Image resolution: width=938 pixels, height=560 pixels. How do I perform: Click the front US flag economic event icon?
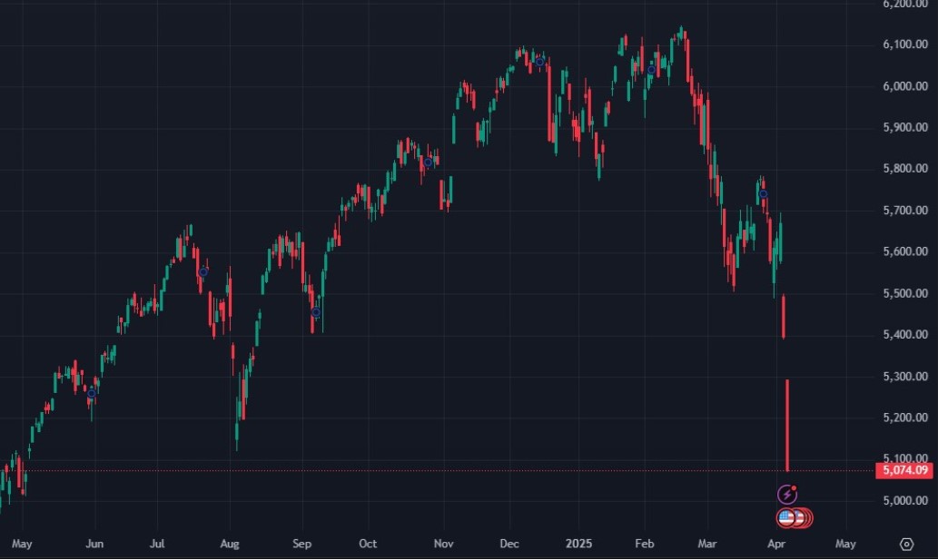point(786,518)
